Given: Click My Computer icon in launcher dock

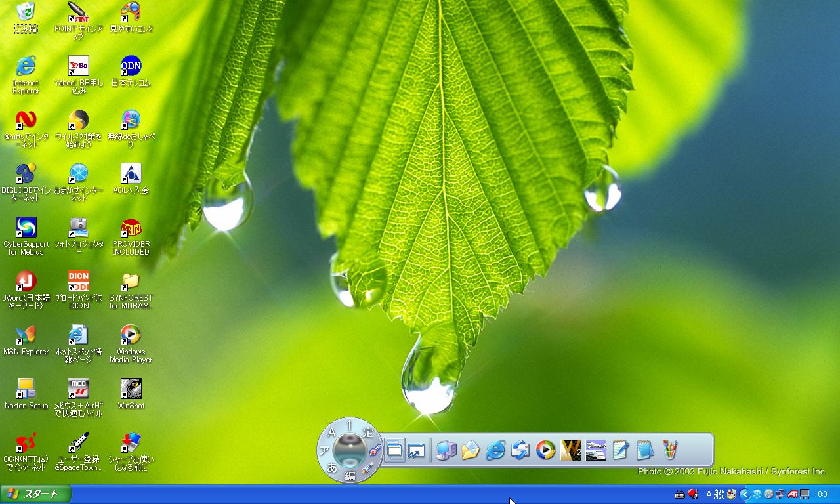Looking at the screenshot, I should 446,450.
